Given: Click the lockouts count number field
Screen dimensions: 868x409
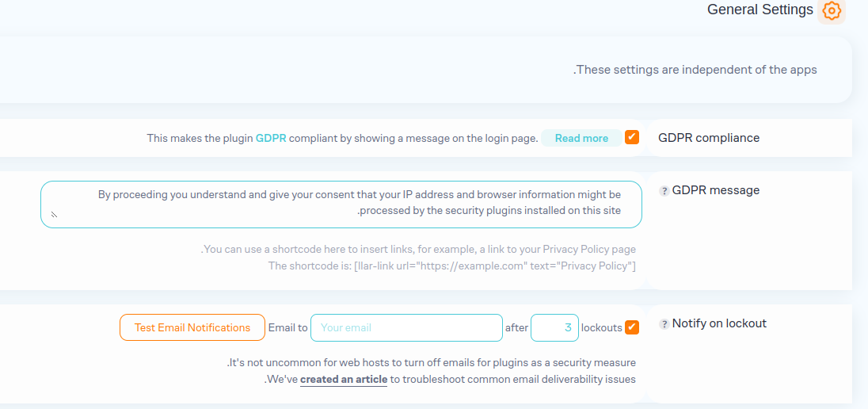Looking at the screenshot, I should click(x=554, y=327).
